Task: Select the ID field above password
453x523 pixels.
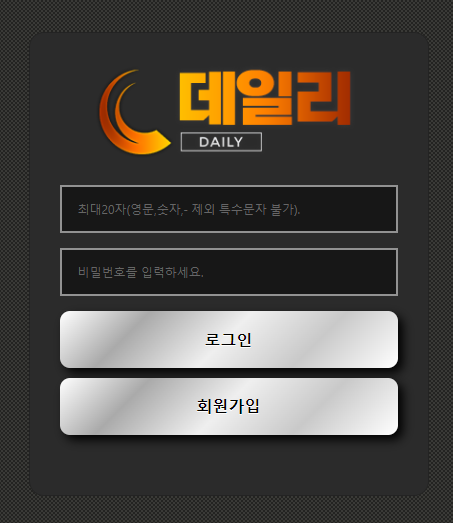Action: 229,209
